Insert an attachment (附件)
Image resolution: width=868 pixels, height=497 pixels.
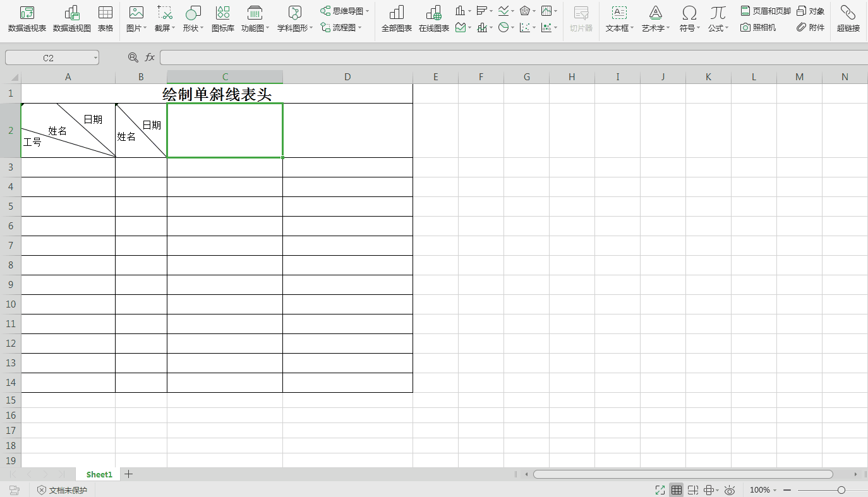pyautogui.click(x=811, y=27)
